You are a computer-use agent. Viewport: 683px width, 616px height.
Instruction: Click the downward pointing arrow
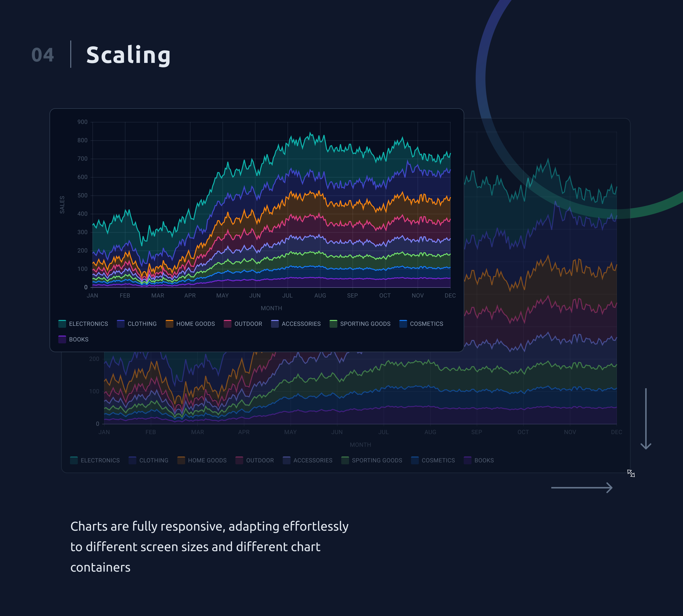646,419
